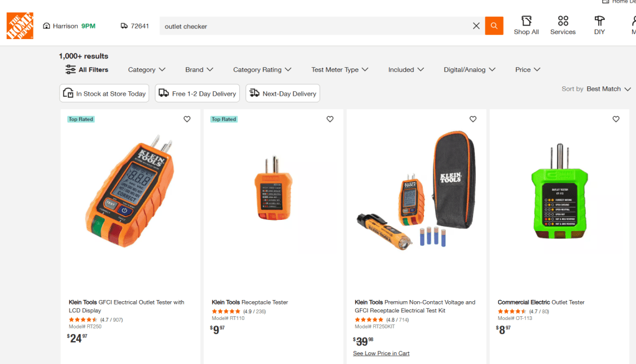
Task: Favorite the Commercial Electric Outlet Tester
Action: (616, 119)
